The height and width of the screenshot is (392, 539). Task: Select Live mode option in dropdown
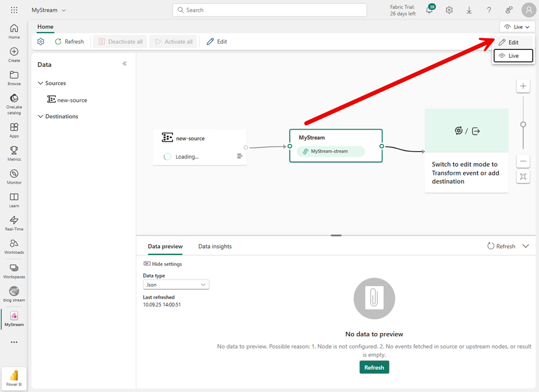coord(513,56)
